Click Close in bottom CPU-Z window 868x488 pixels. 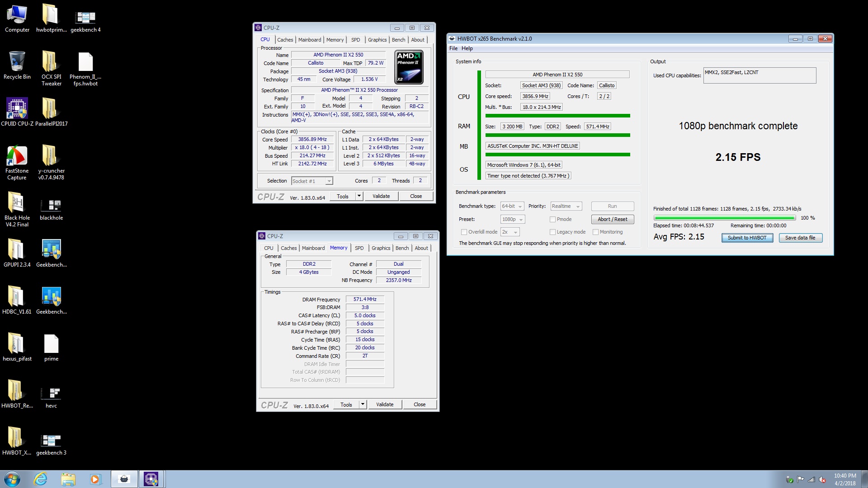420,404
